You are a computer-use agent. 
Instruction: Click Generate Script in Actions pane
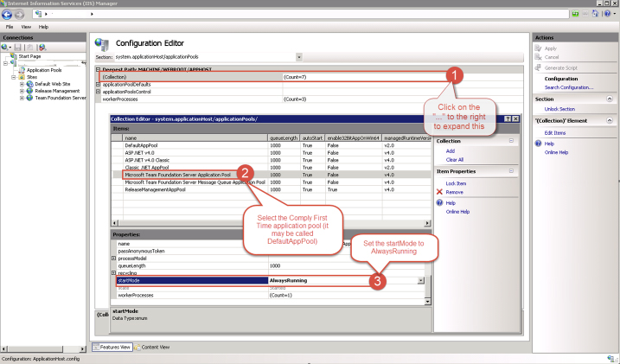coord(561,67)
